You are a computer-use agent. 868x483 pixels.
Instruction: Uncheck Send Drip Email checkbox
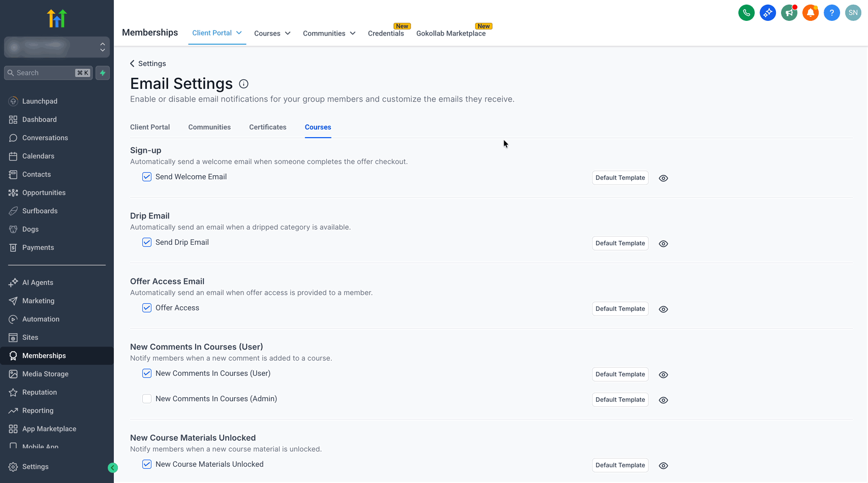pyautogui.click(x=147, y=242)
